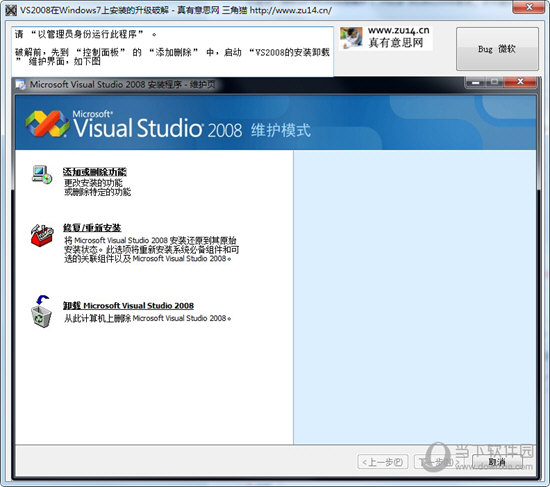The width and height of the screenshot is (550, 487).
Task: Click the 维护模式 heading text
Action: point(281,130)
